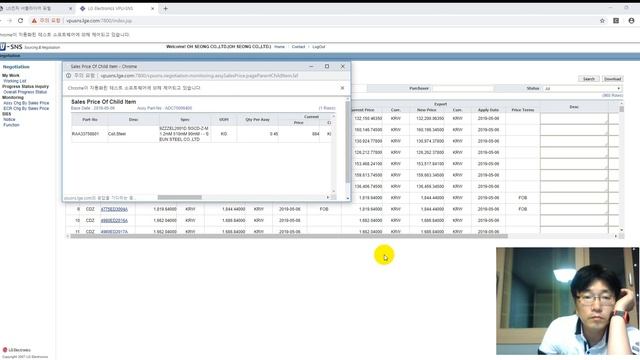The height and width of the screenshot is (360, 640).
Task: Select the 136,974.37800 new price cell
Action: (x=426, y=141)
